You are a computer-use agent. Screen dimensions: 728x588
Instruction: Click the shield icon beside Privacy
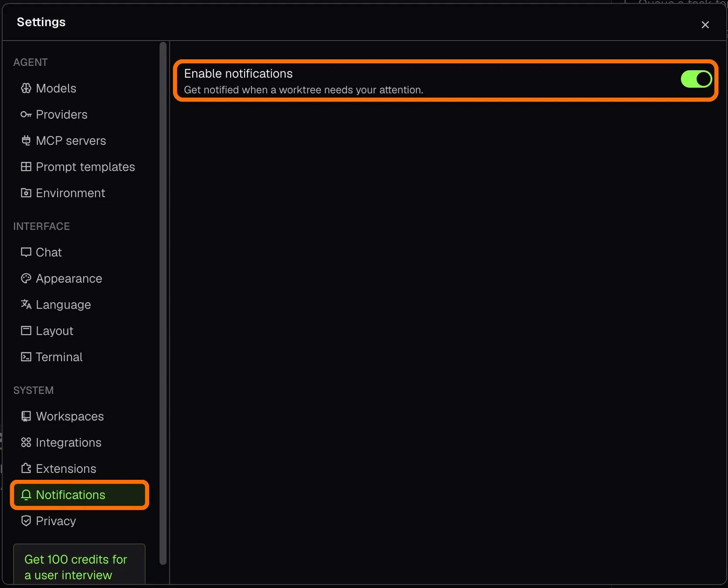(26, 521)
